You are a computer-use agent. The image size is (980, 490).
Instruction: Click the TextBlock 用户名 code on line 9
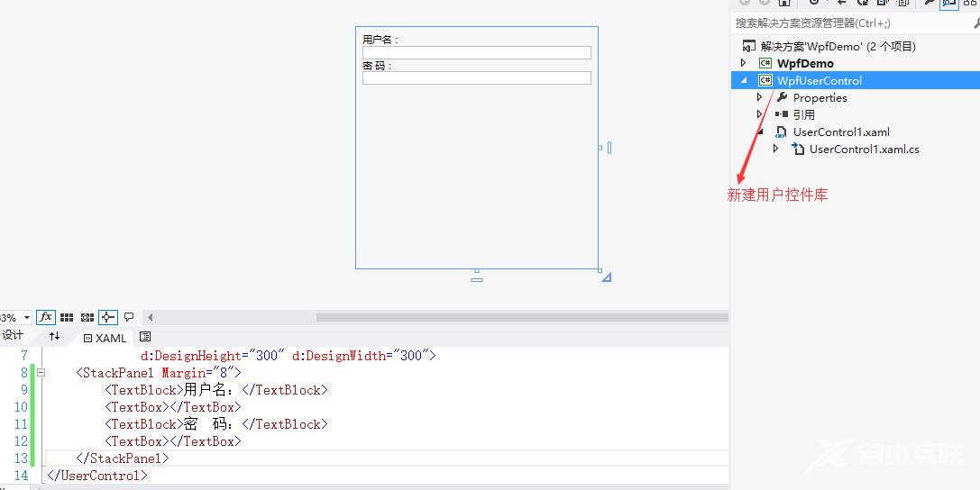click(x=216, y=390)
